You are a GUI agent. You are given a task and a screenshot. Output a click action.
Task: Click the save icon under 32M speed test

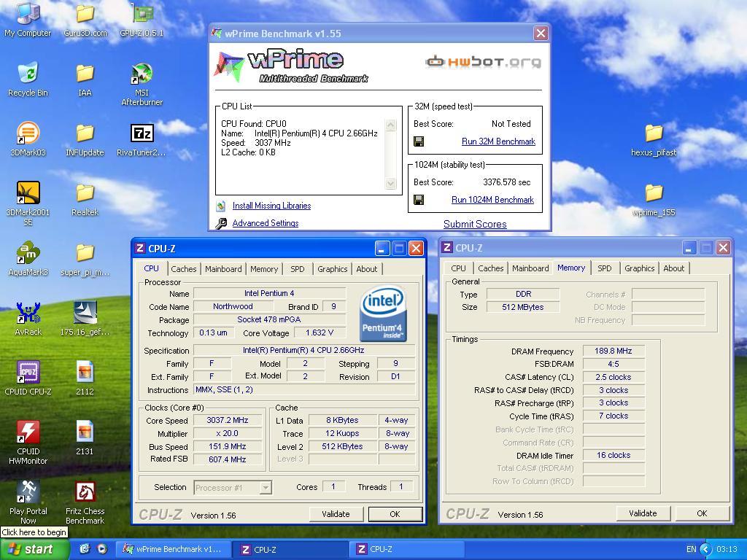click(x=419, y=141)
